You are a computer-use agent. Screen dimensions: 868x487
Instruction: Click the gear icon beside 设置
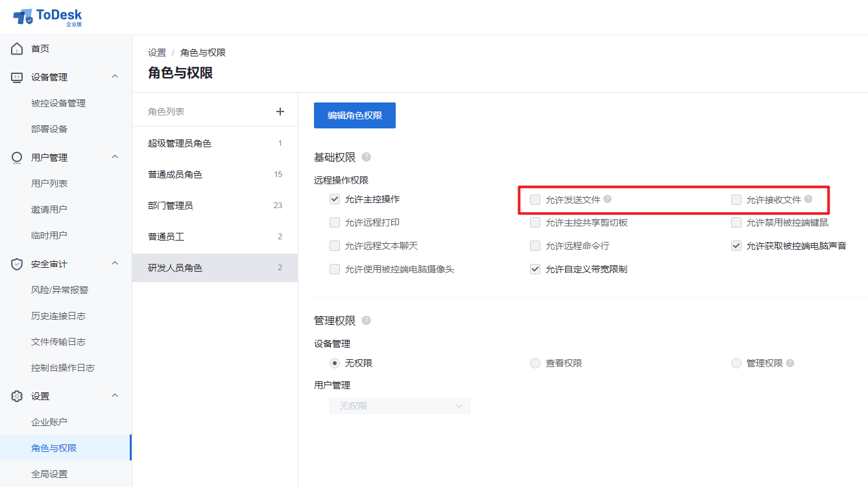[18, 396]
